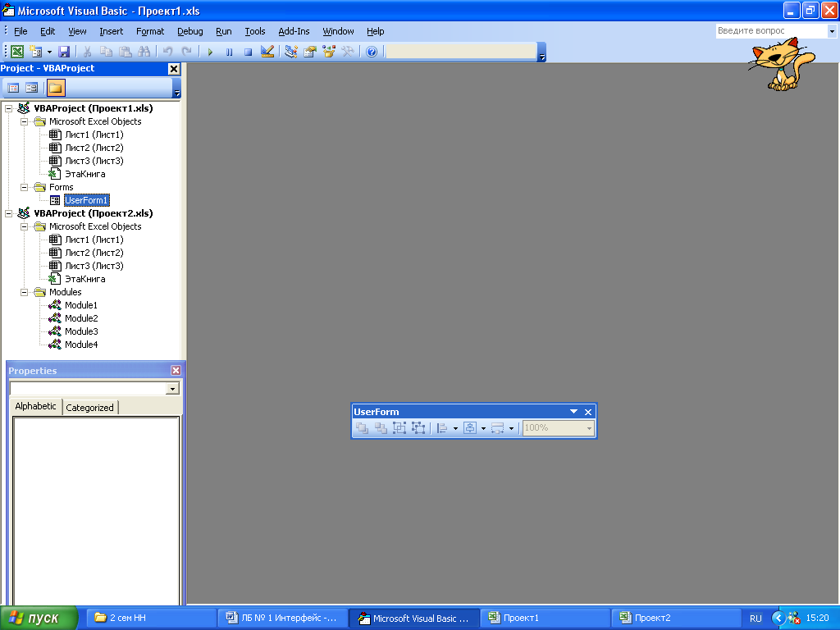Open taskbar Проект2 Excel window

676,618
